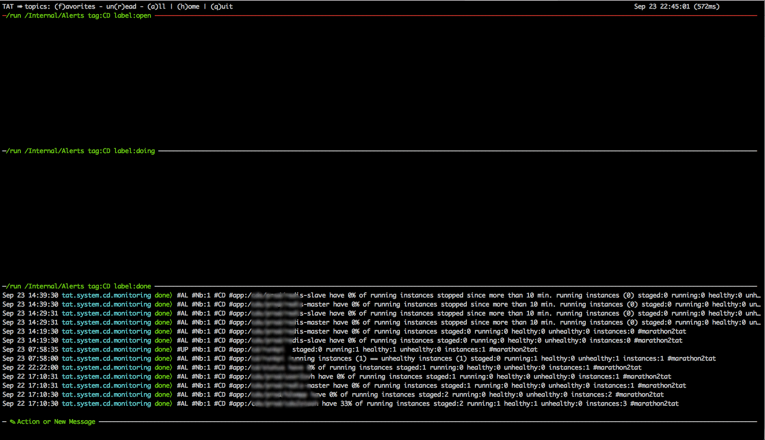Click the pencil icon beside Action or New Message
This screenshot has width=765, height=440.
coord(12,422)
